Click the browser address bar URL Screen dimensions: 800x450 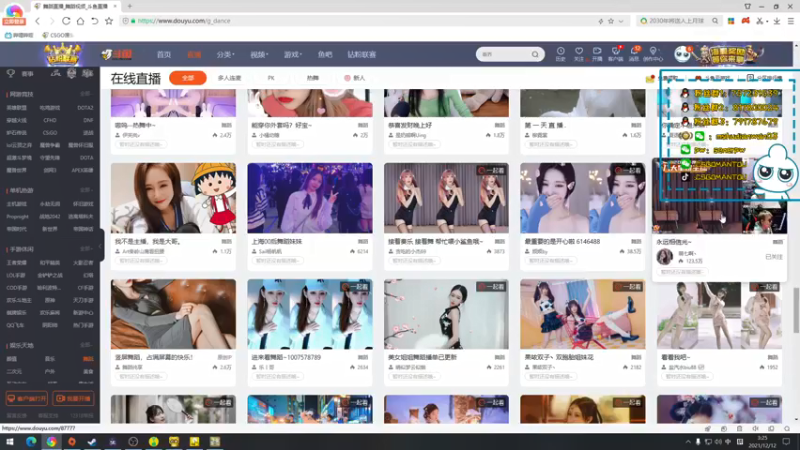(x=184, y=21)
